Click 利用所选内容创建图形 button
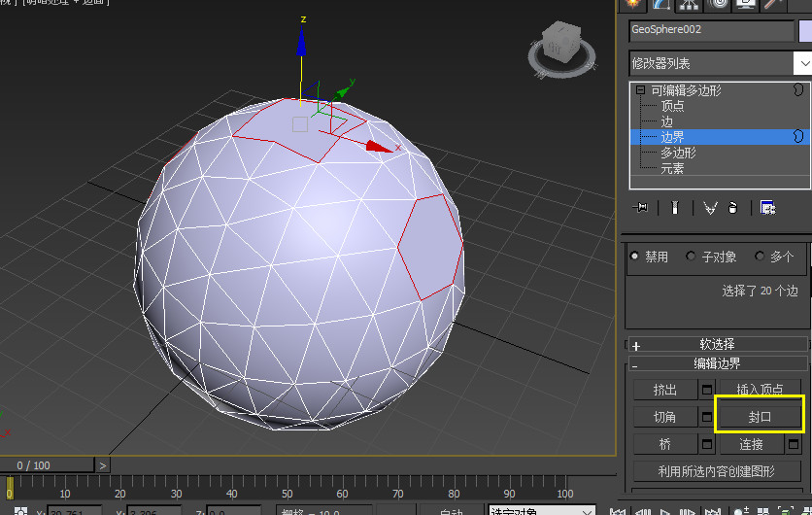The height and width of the screenshot is (515, 812). click(717, 471)
